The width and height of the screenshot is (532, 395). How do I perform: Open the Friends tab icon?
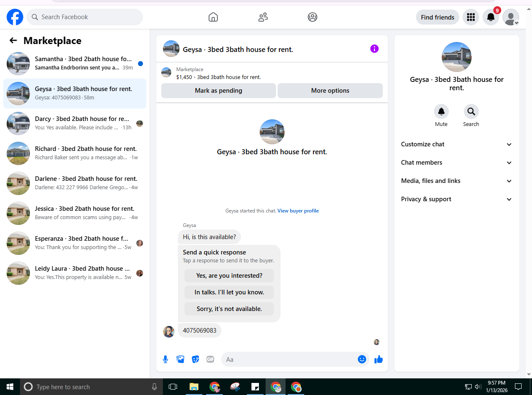pyautogui.click(x=263, y=17)
